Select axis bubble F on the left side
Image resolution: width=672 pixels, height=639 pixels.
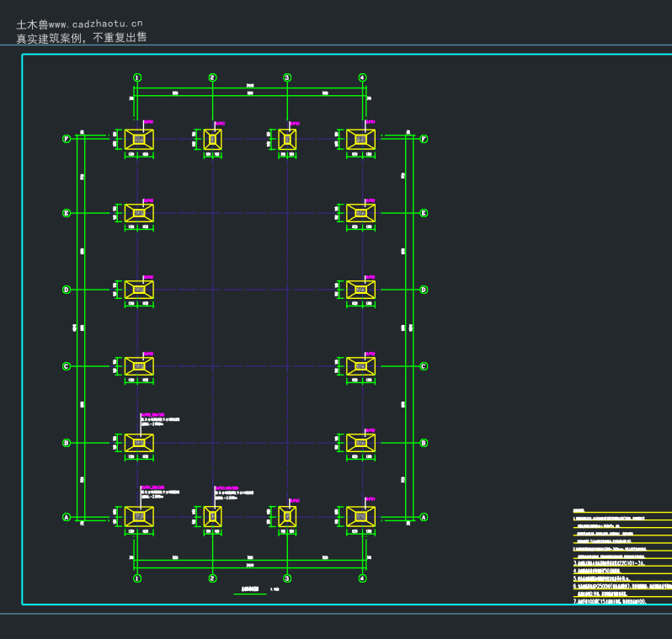(x=67, y=139)
